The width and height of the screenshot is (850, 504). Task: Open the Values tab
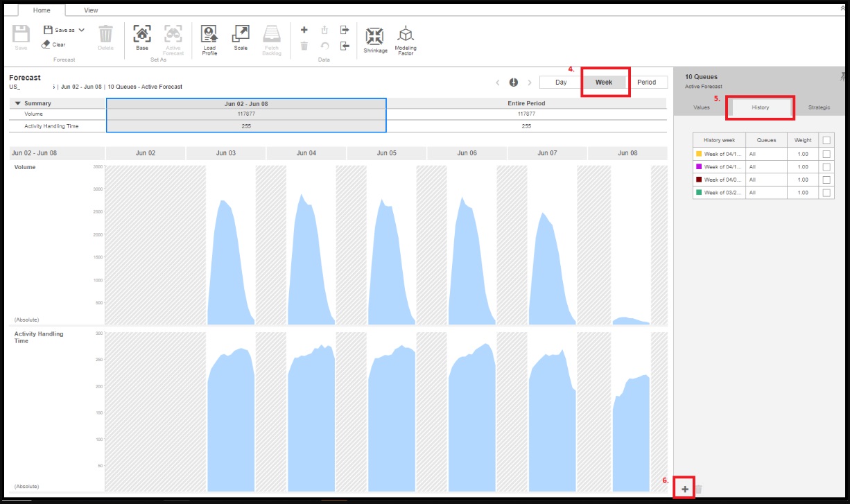(702, 107)
